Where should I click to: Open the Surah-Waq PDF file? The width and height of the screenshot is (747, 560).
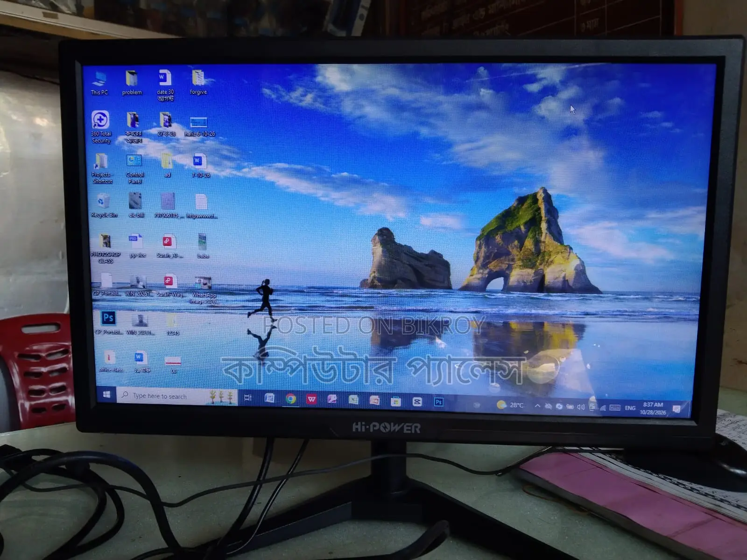coord(170,286)
